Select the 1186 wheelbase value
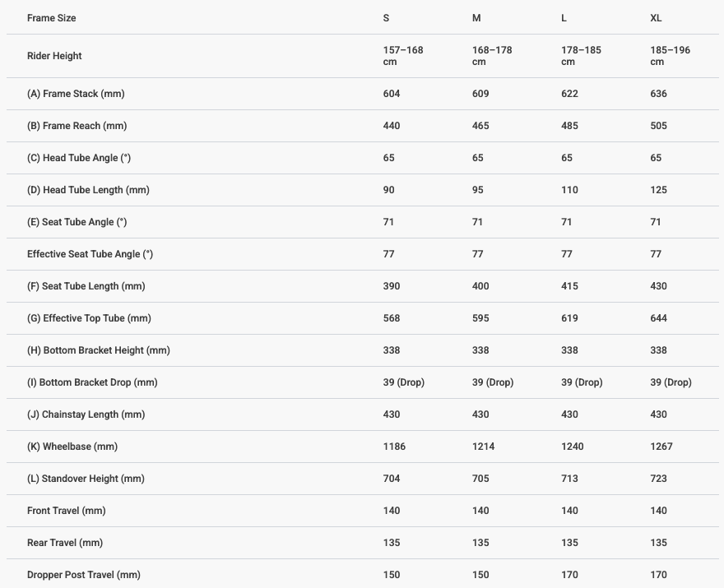The height and width of the screenshot is (588, 724). (x=394, y=447)
